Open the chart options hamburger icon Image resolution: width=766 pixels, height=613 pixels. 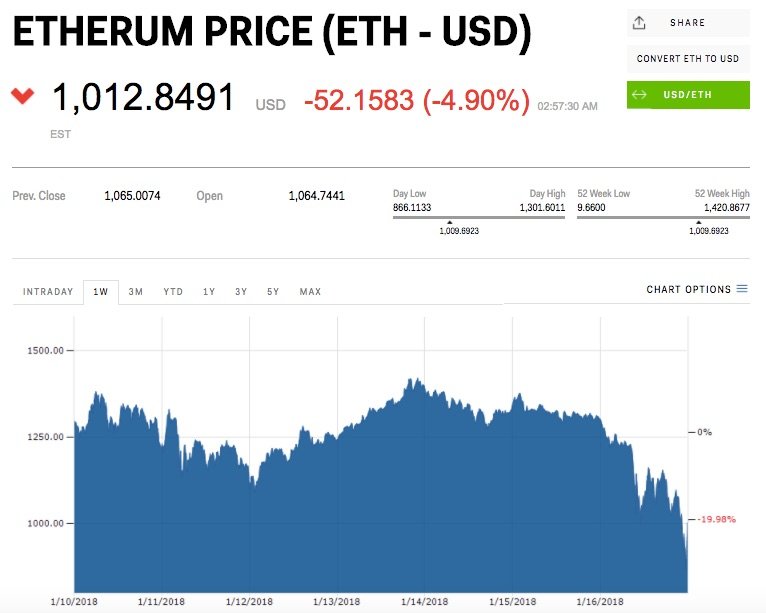point(742,289)
